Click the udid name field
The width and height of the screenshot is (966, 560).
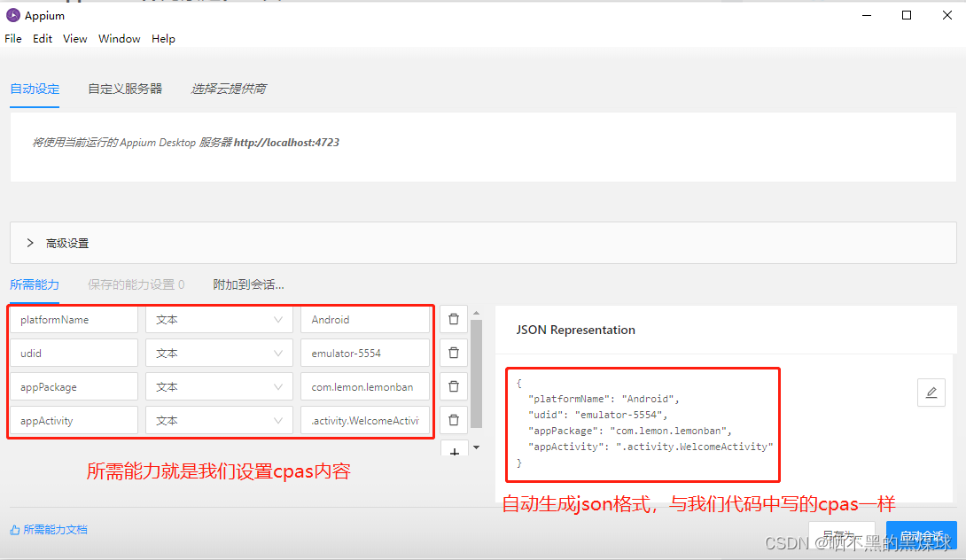[74, 353]
